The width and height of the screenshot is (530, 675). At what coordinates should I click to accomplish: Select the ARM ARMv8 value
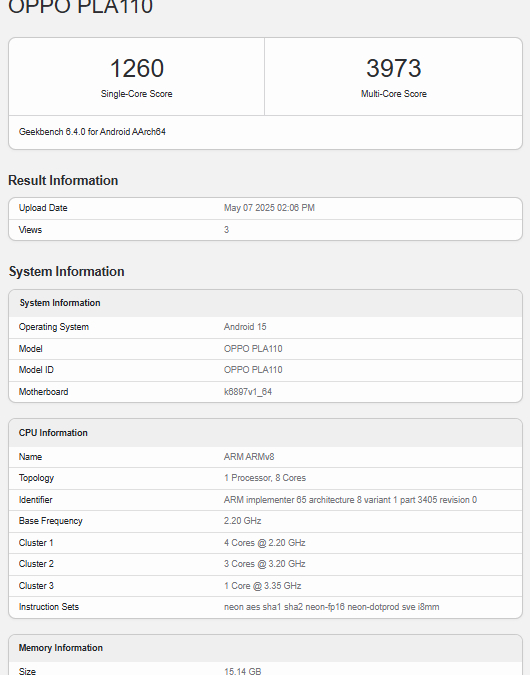click(249, 457)
